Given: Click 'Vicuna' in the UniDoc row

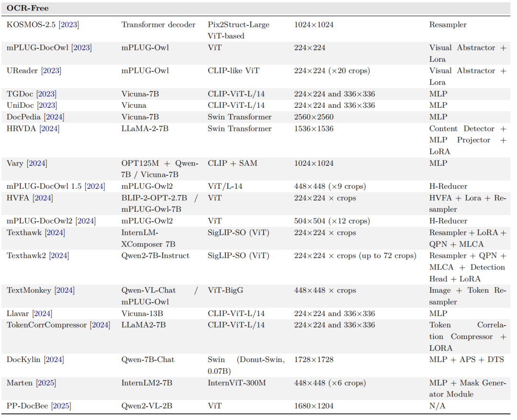Looking at the screenshot, I should point(134,105).
